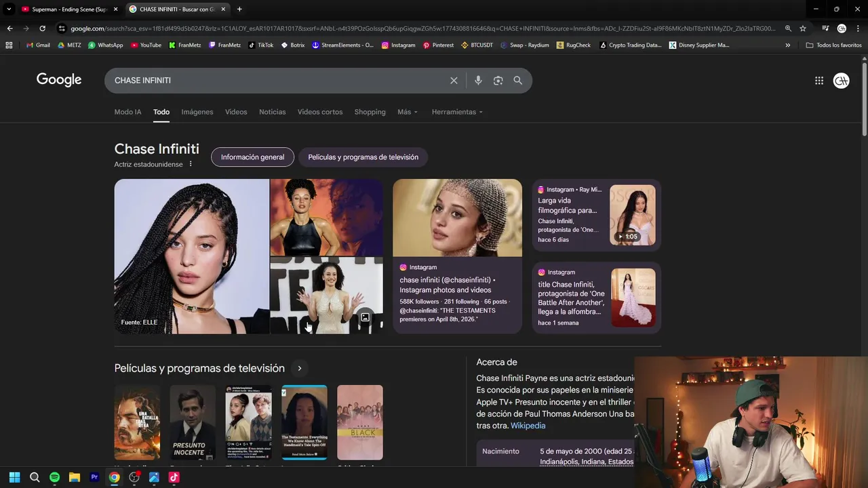Open the BTCUSDT bookmark
868x488 pixels.
coord(477,45)
